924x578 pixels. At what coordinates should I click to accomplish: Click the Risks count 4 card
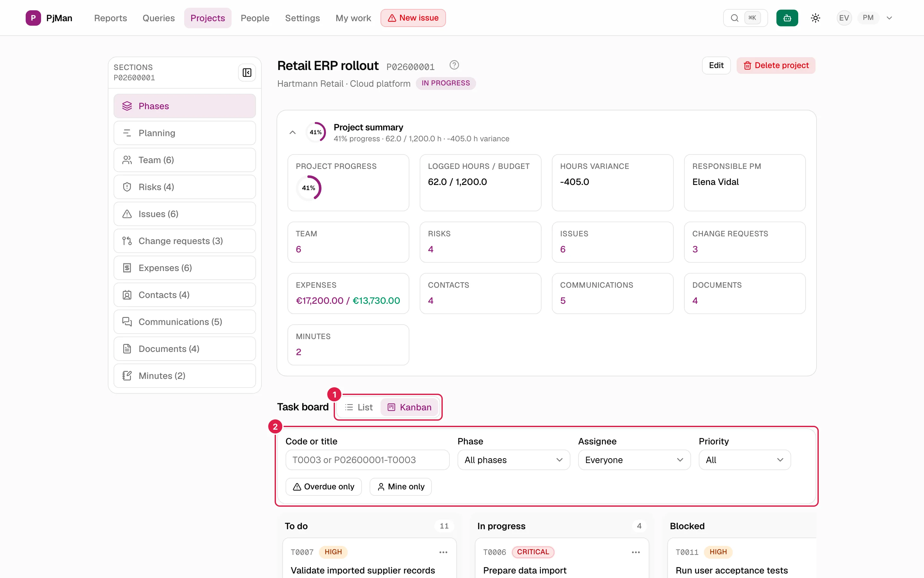point(480,242)
